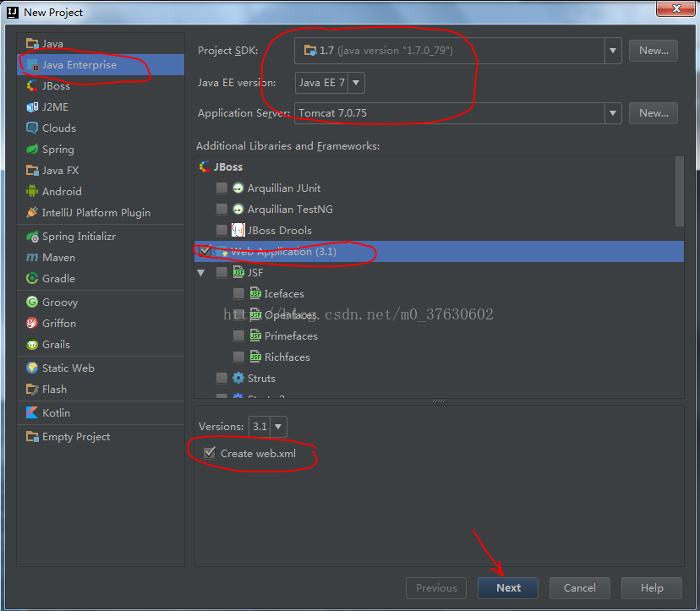
Task: Click the JBoss Drools icon
Action: (238, 231)
